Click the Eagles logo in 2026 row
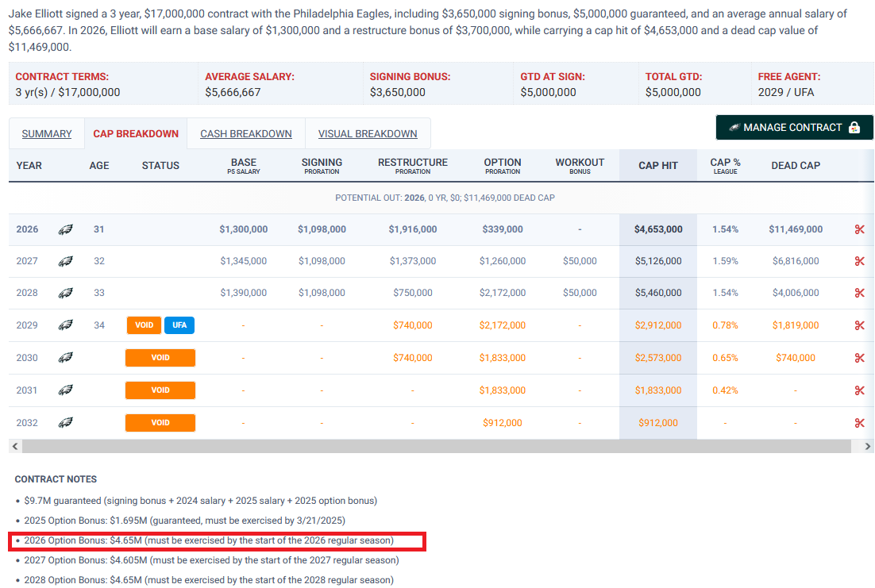The image size is (875, 588). coord(65,229)
